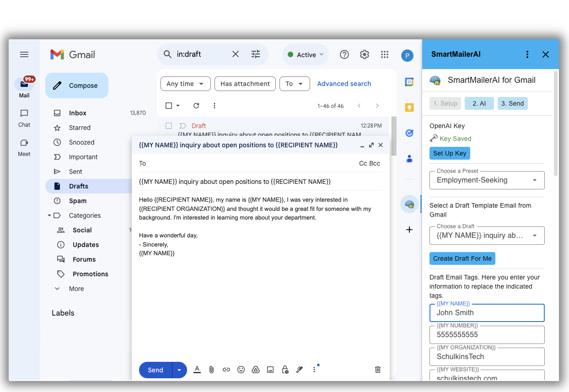This screenshot has width=569, height=392.
Task: Click the SmartMailerAI panel vertical scrollbar
Action: click(x=556, y=124)
